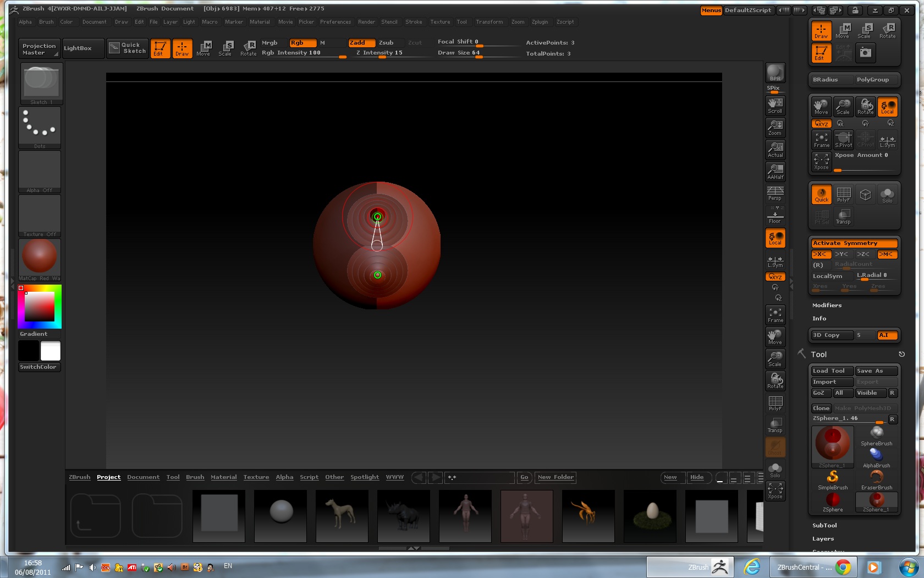Viewport: 924px width, 578px height.
Task: Click the Quick Sketch button
Action: tap(128, 48)
